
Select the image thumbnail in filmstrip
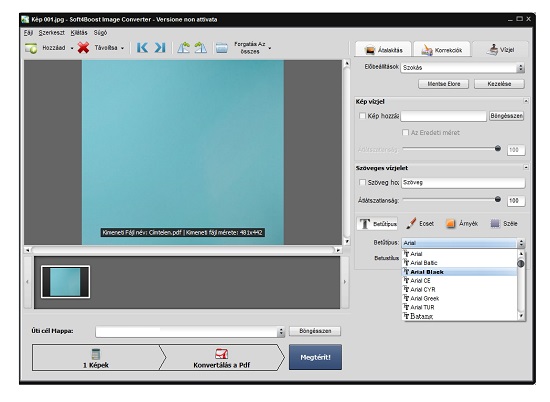(x=66, y=282)
